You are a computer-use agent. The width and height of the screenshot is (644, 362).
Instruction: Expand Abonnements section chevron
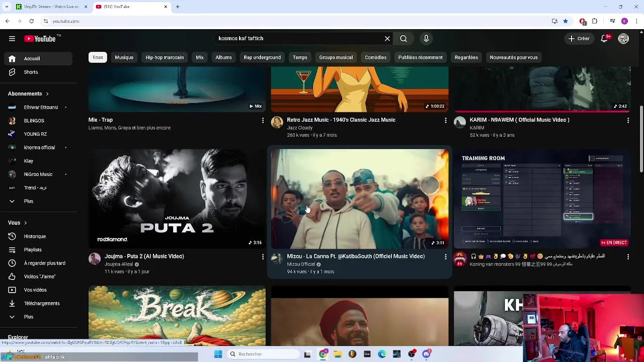[47, 94]
